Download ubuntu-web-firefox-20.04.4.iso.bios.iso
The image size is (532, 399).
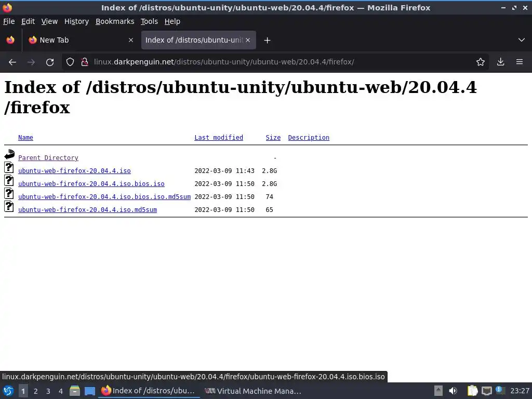pyautogui.click(x=91, y=183)
